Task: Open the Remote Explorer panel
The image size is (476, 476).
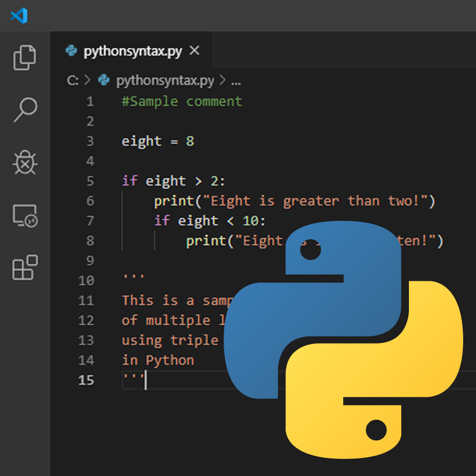Action: coord(25,216)
